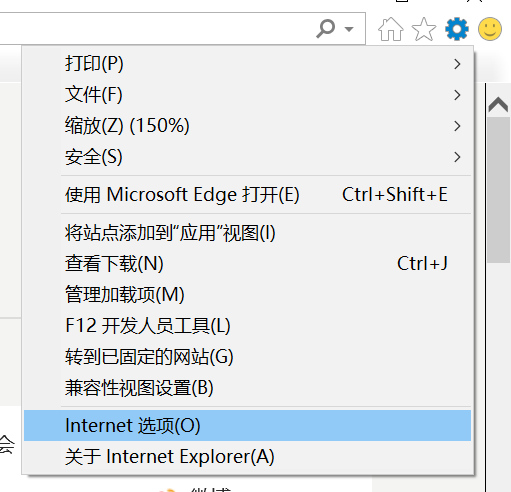Choose 使用 Microsoft Edge 打开(E)
The image size is (511, 492).
pos(247,195)
